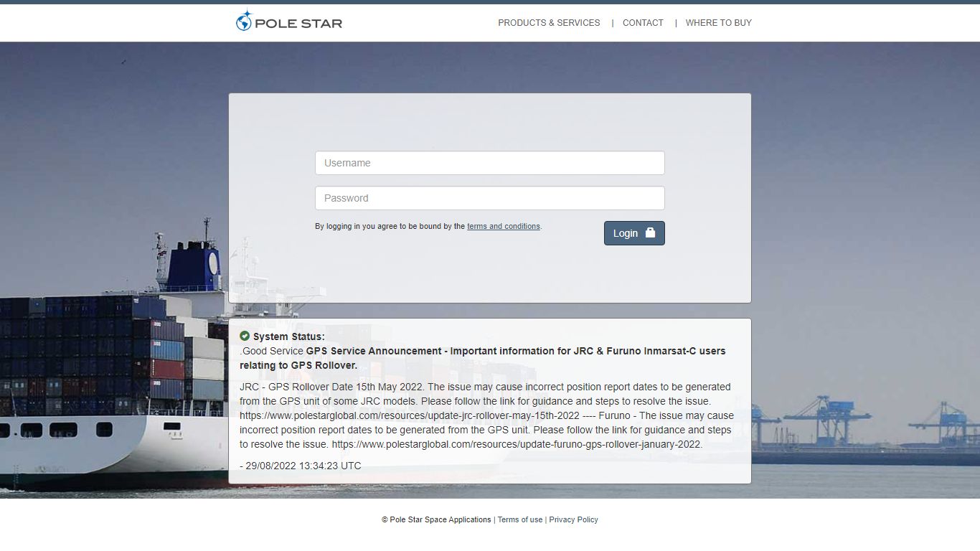Click the green System Status check icon
Screen dimensions: 980x551
tap(245, 336)
